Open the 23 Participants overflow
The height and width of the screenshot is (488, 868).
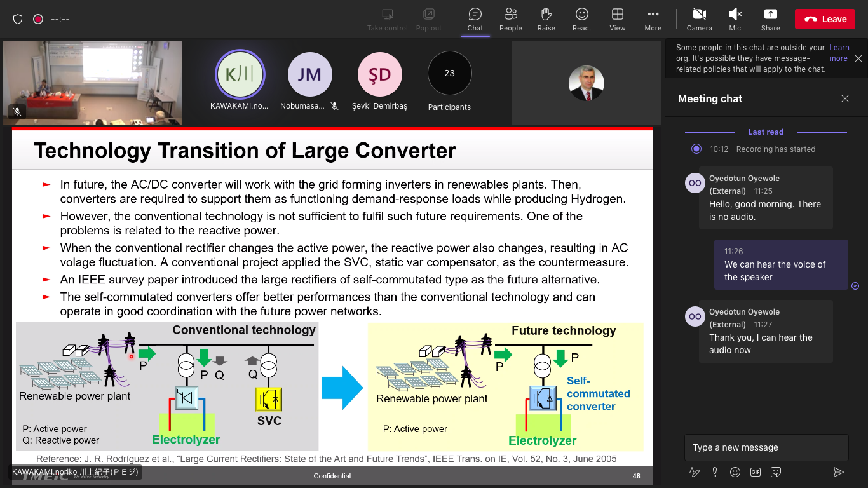coord(450,73)
